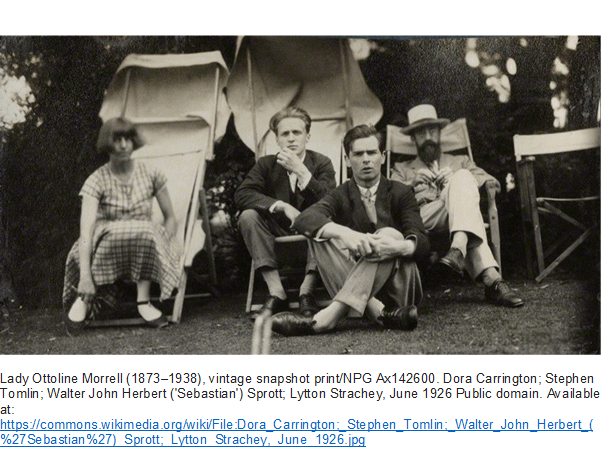Viewport: 602px width, 464px height.
Task: Click the name "Stephen" at the caption line end
Action: 569,379
